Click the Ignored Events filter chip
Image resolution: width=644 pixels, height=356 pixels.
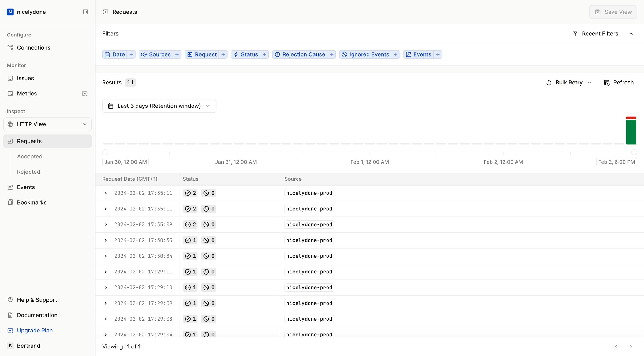365,54
